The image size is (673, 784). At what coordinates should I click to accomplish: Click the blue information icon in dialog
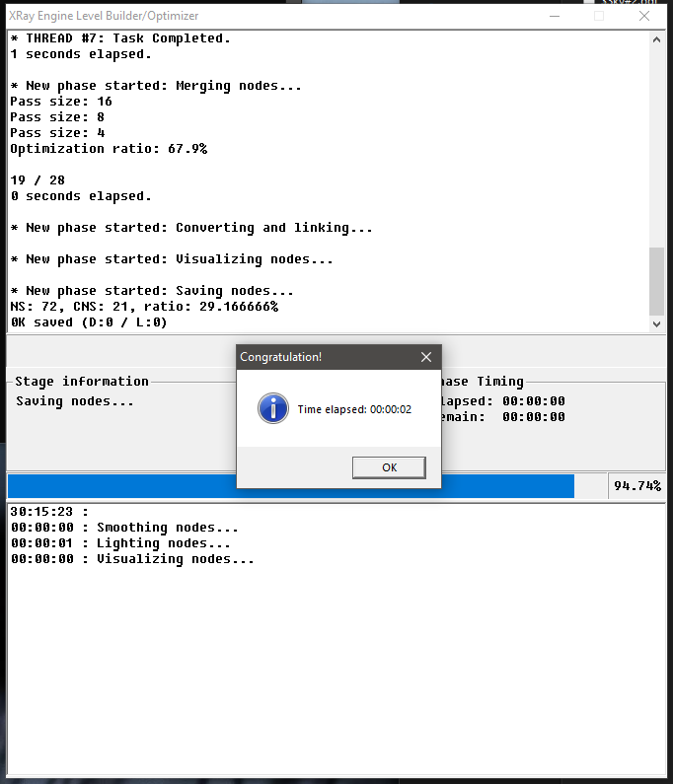tap(273, 408)
